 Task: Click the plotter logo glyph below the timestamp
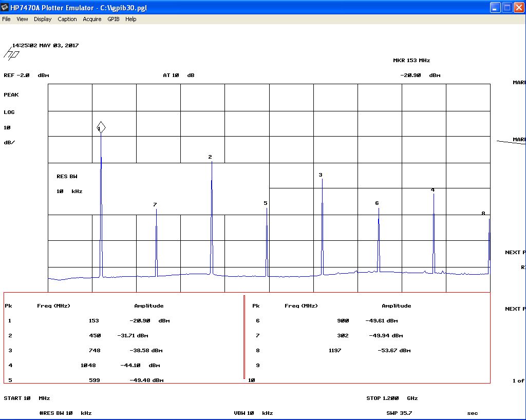click(12, 54)
